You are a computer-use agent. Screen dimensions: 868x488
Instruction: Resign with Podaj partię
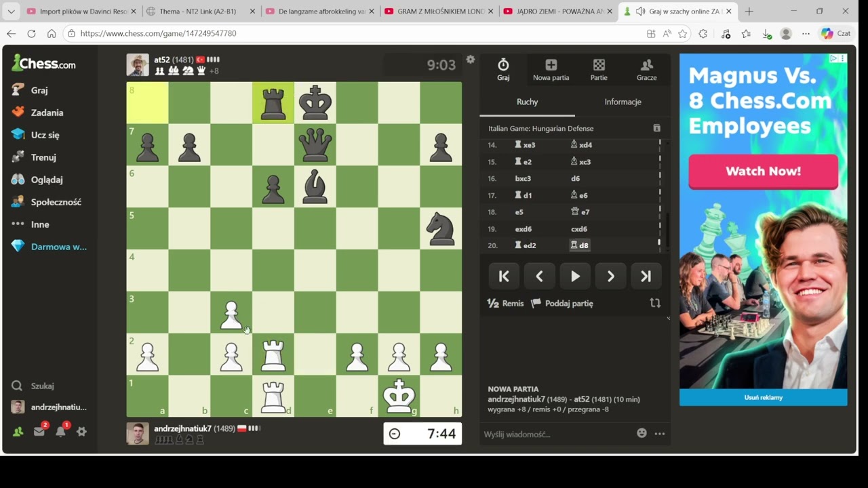click(562, 304)
